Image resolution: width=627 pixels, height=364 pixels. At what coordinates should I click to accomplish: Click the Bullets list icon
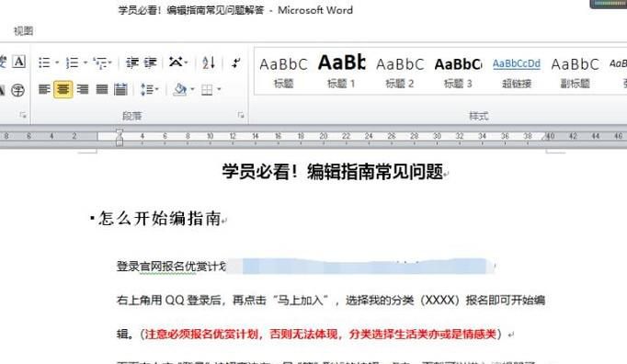44,63
